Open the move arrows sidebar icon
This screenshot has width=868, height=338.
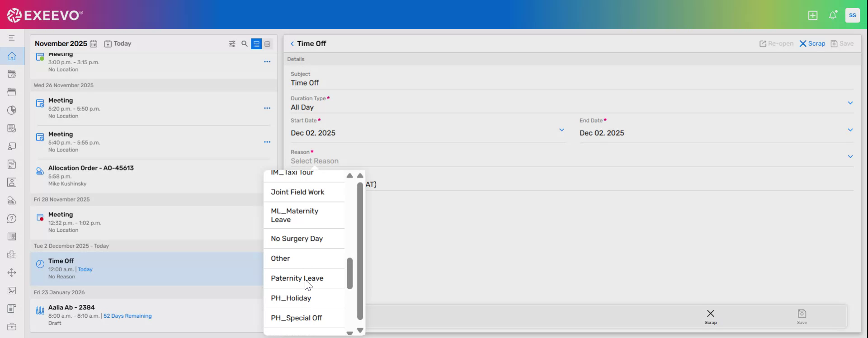(x=12, y=272)
